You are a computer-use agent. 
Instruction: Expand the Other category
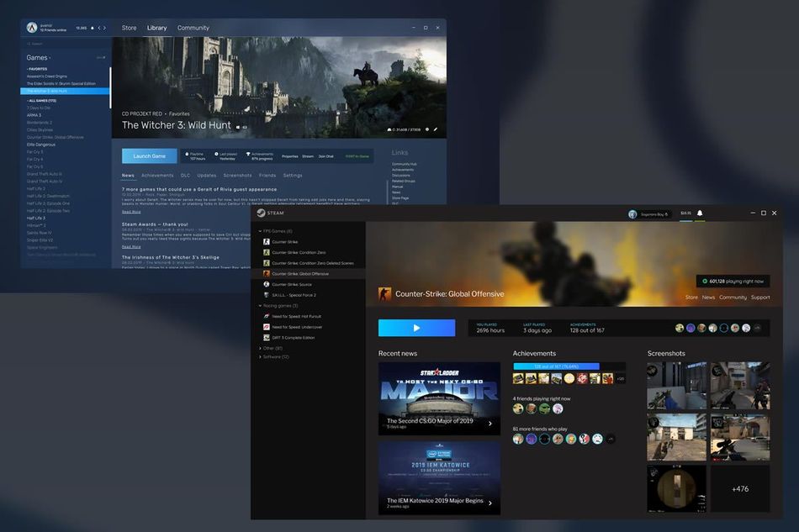[x=260, y=349]
